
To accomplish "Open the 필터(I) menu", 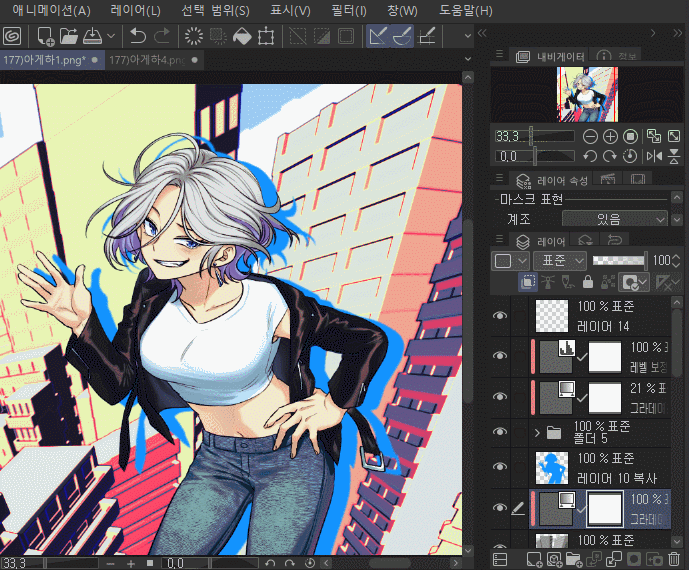I will tap(346, 11).
